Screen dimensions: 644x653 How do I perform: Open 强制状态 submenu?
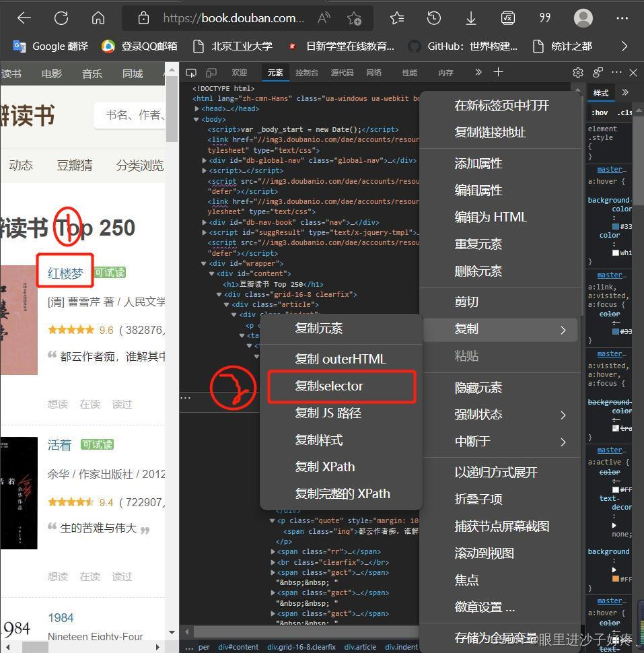[x=499, y=415]
